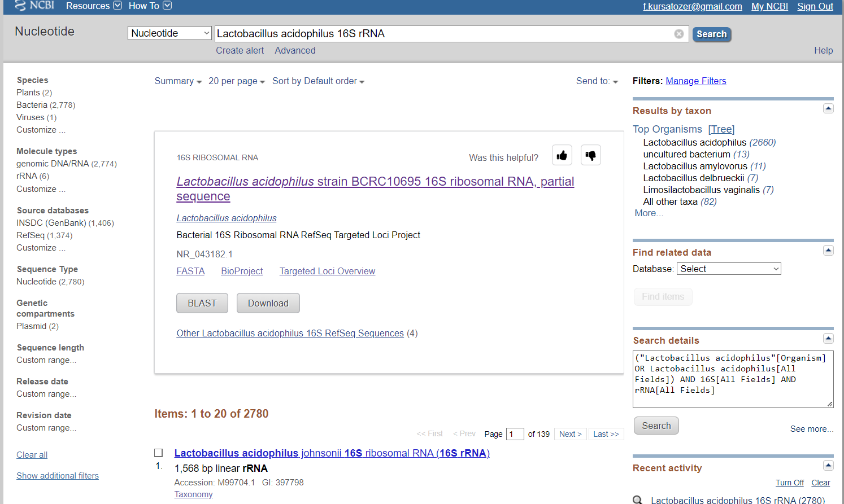Screen dimensions: 844x504
Task: Set Revision date custom range
Action: tap(46, 428)
